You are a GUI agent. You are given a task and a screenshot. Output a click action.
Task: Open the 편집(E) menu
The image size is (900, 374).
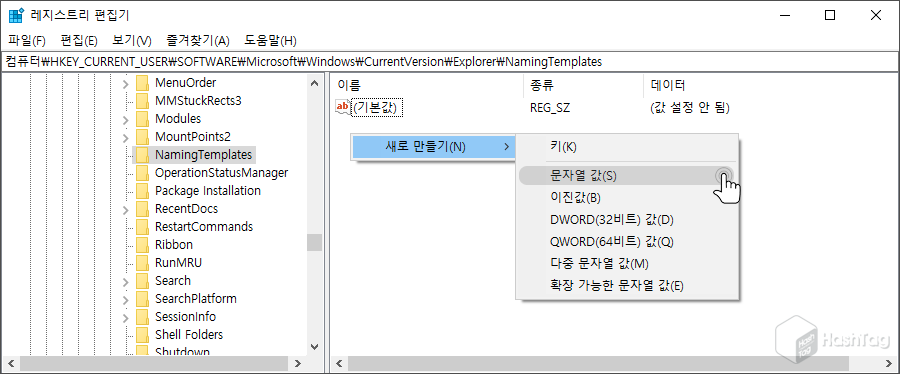pyautogui.click(x=79, y=41)
